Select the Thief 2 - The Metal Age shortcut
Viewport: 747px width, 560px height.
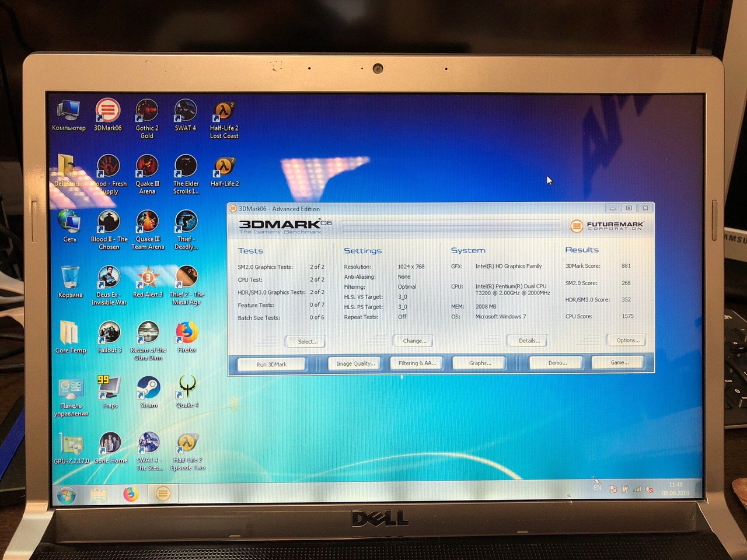(x=187, y=285)
